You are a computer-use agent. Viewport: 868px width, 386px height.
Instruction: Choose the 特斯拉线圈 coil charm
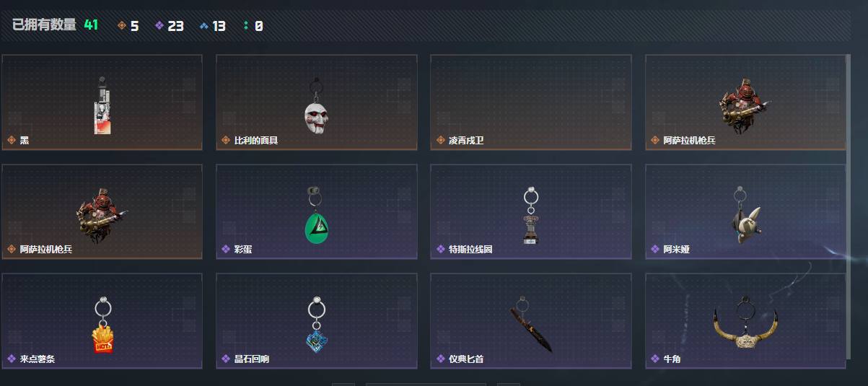click(531, 211)
